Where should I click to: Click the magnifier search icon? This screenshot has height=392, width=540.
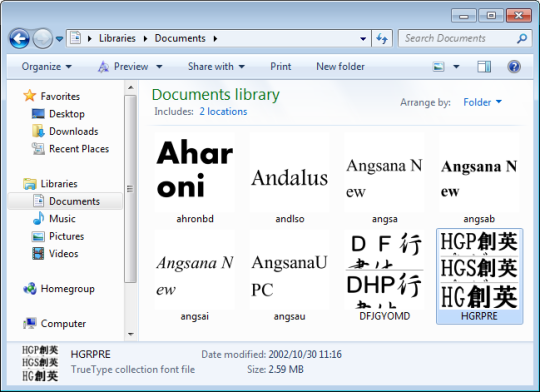coord(522,38)
